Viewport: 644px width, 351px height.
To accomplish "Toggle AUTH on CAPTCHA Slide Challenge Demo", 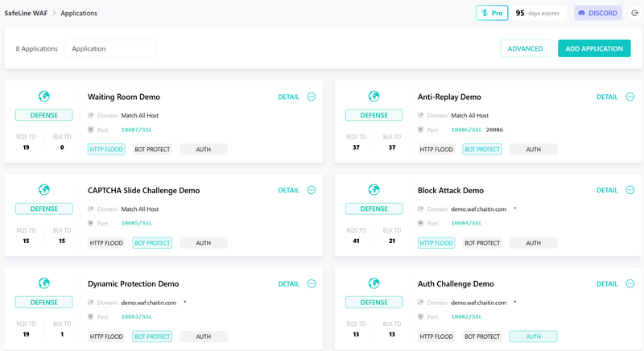I will [x=204, y=243].
